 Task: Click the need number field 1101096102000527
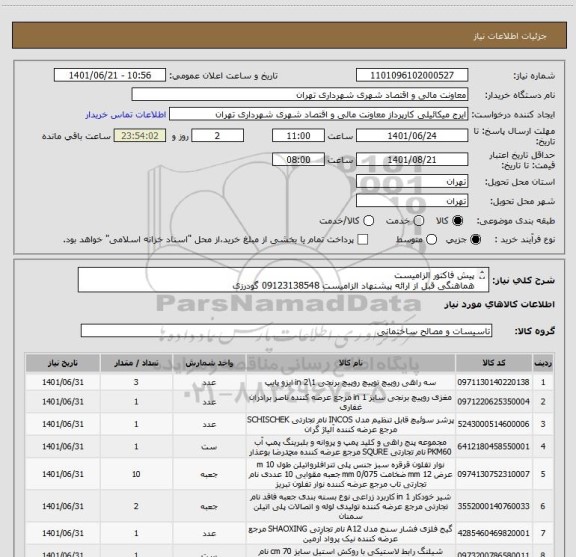412,75
